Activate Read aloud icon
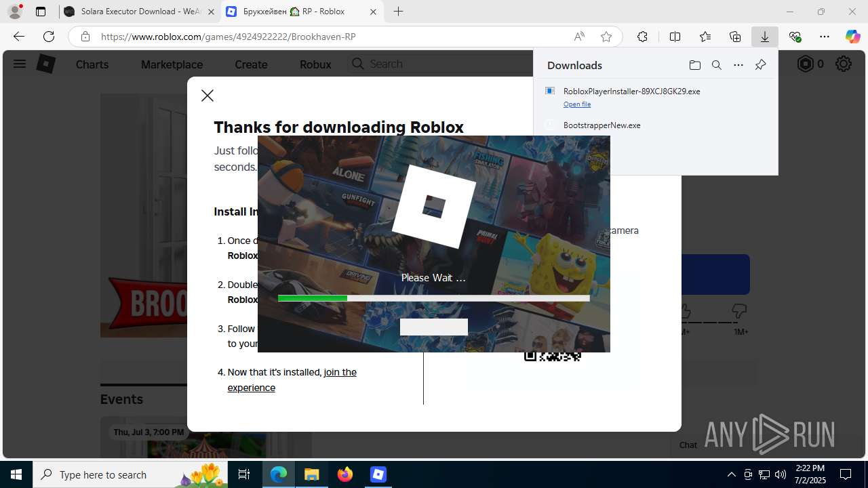 579,37
